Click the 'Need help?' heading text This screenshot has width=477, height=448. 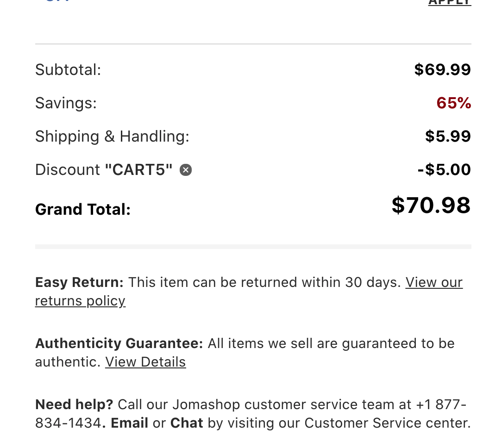pos(74,404)
